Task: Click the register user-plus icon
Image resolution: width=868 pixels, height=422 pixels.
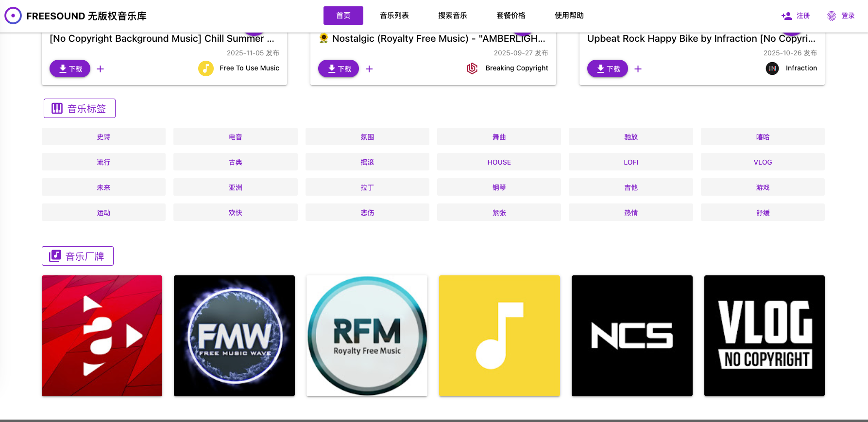Action: point(786,16)
